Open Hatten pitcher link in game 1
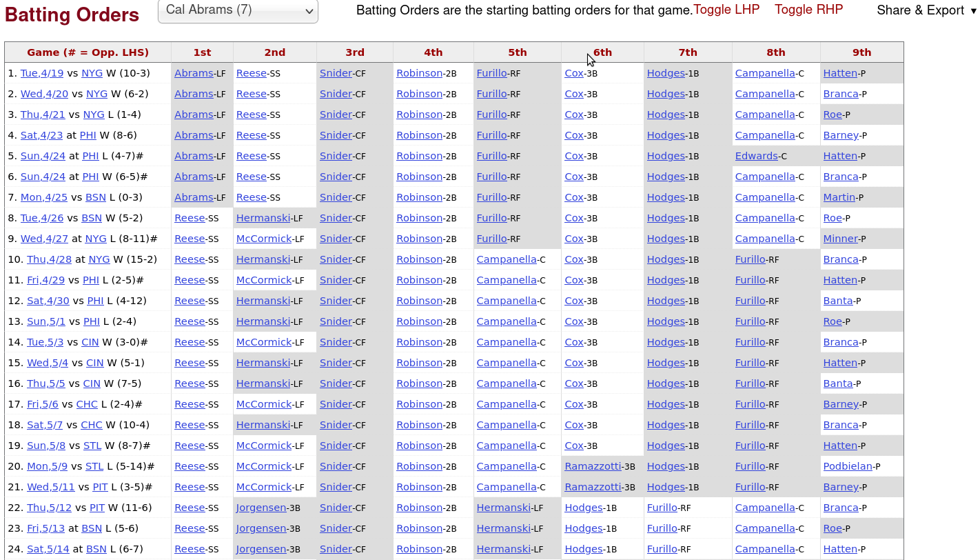This screenshot has width=980, height=560. 840,73
